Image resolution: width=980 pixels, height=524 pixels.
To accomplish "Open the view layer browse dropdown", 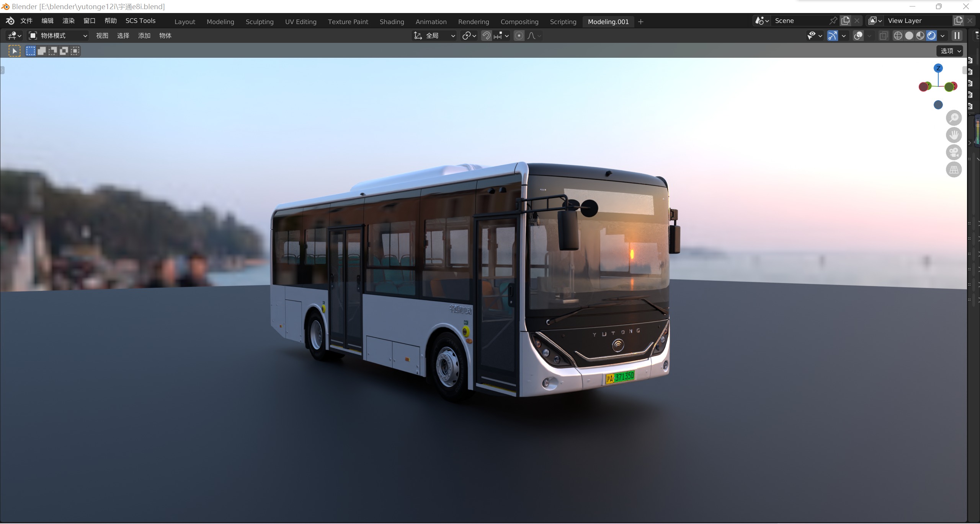I will [x=875, y=21].
